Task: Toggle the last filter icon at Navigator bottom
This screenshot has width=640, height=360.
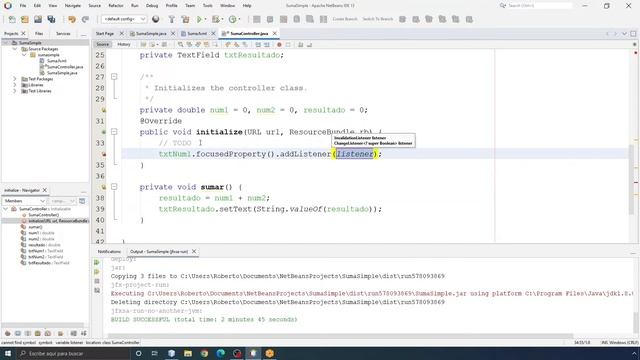Action: (x=84, y=333)
